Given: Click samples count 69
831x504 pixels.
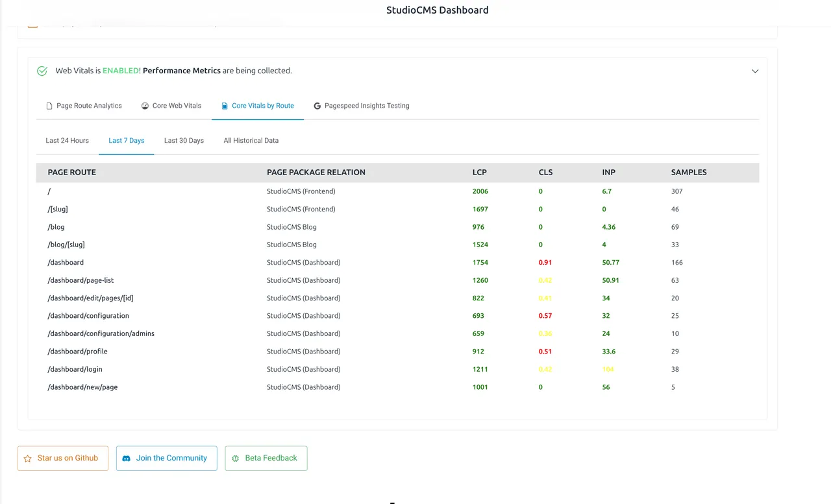Looking at the screenshot, I should click(675, 227).
